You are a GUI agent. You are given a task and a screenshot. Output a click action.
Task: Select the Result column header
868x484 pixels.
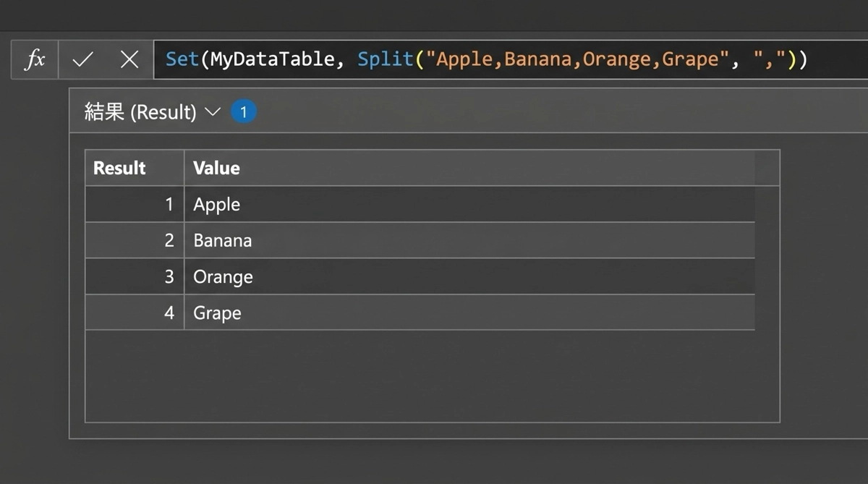point(120,168)
